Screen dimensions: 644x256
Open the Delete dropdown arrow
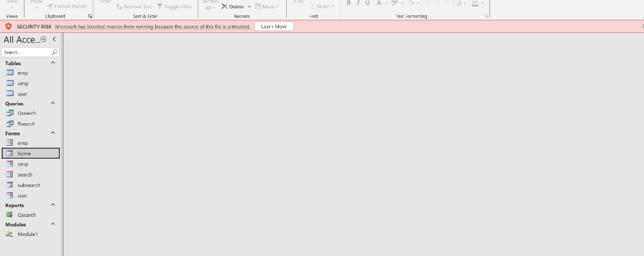click(249, 6)
